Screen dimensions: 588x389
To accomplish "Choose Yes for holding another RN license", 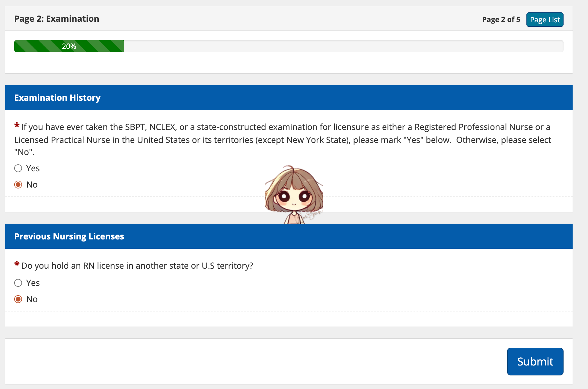I will click(x=18, y=283).
